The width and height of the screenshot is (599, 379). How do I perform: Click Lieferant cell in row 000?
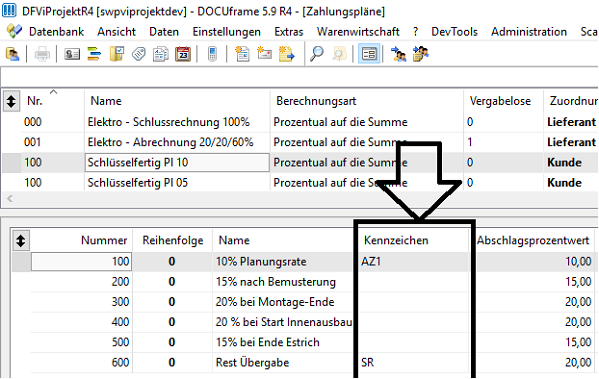(x=571, y=122)
